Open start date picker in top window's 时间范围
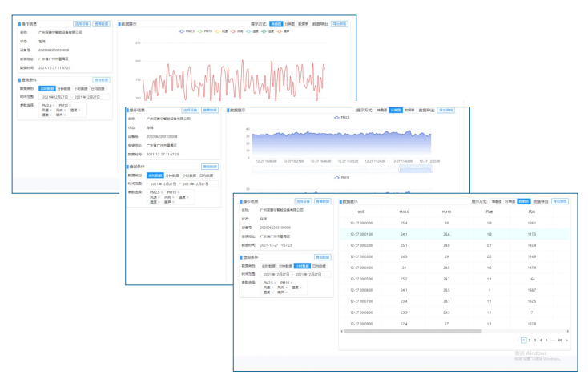 tap(54, 97)
